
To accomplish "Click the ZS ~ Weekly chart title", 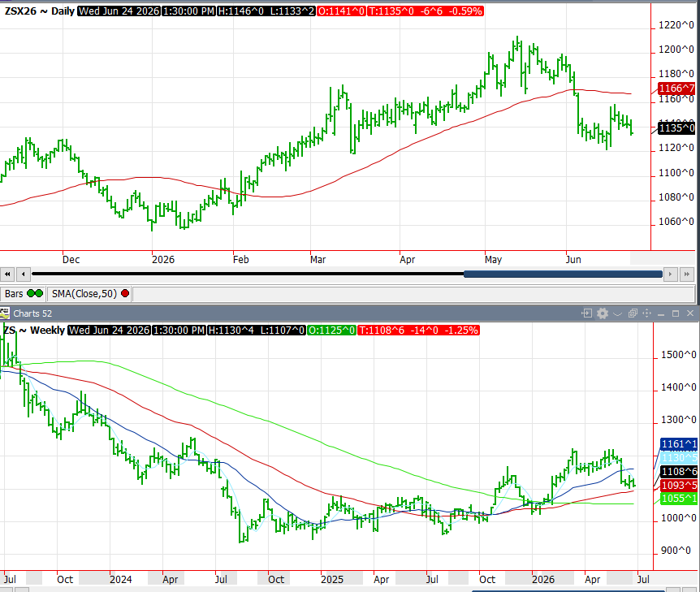I will click(34, 331).
